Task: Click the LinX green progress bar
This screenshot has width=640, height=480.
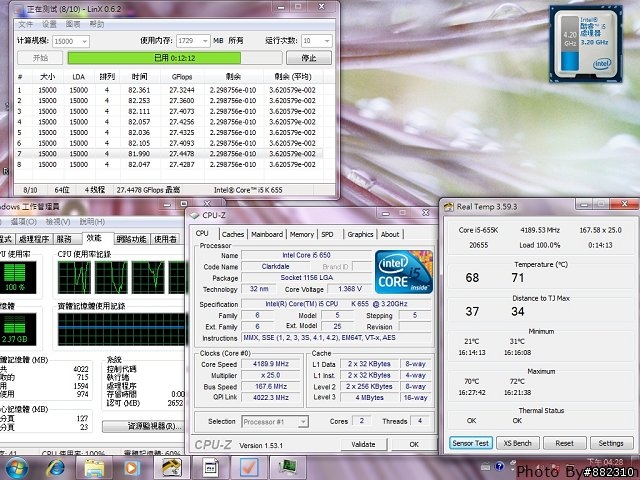Action: coord(175,58)
